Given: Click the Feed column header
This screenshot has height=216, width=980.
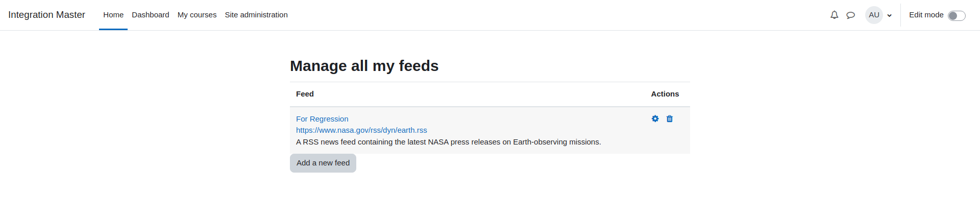Looking at the screenshot, I should [x=305, y=94].
